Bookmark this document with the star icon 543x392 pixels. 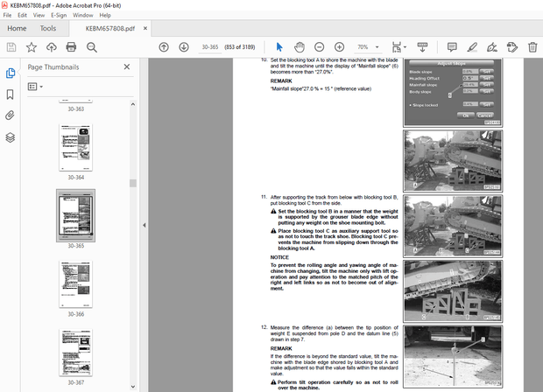(32, 46)
